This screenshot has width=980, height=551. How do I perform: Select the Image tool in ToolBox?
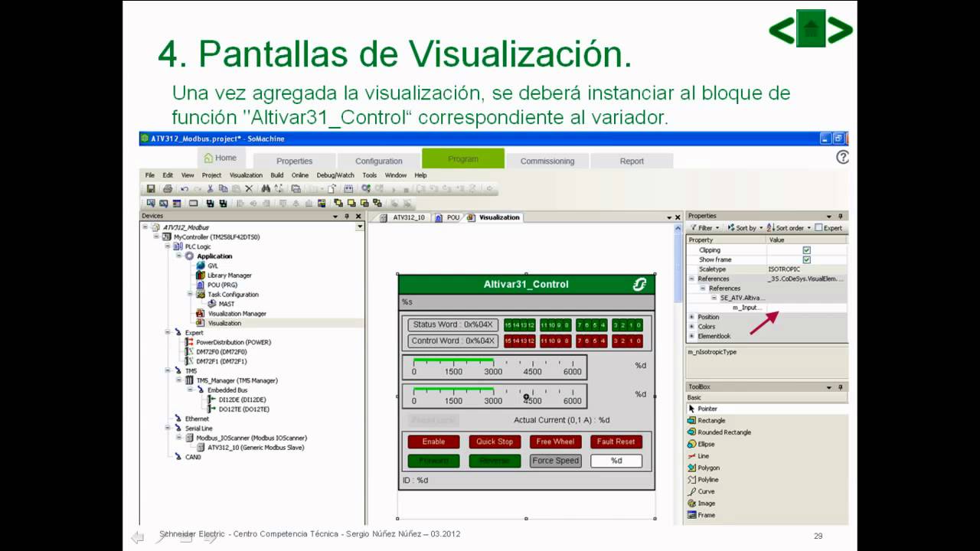pyautogui.click(x=701, y=504)
